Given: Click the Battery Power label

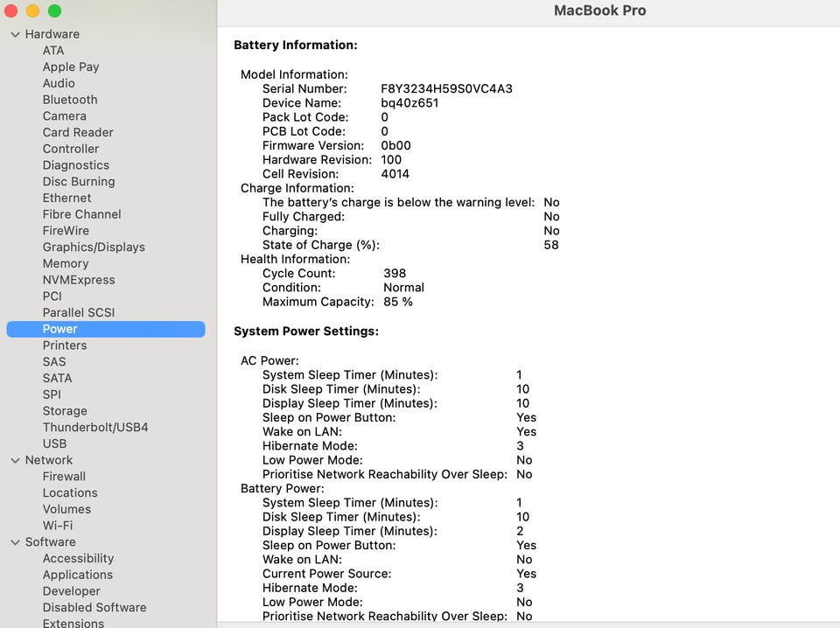Looking at the screenshot, I should [x=282, y=489].
